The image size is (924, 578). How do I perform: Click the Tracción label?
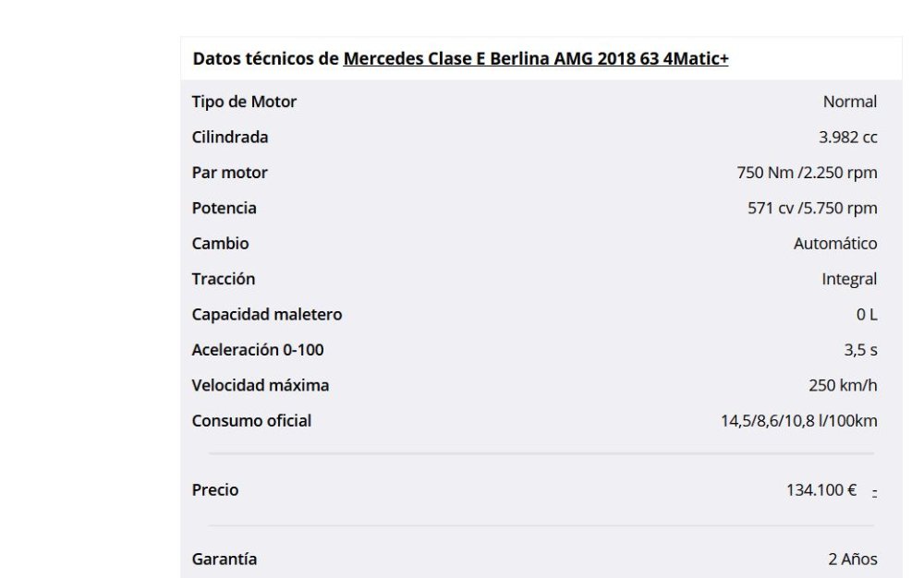(223, 279)
